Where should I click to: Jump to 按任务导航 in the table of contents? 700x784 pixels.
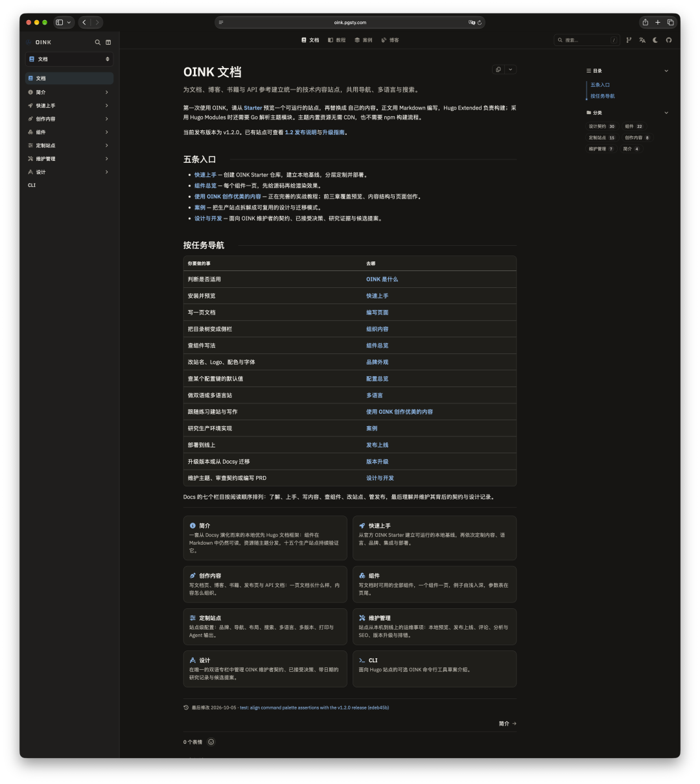[x=603, y=96]
